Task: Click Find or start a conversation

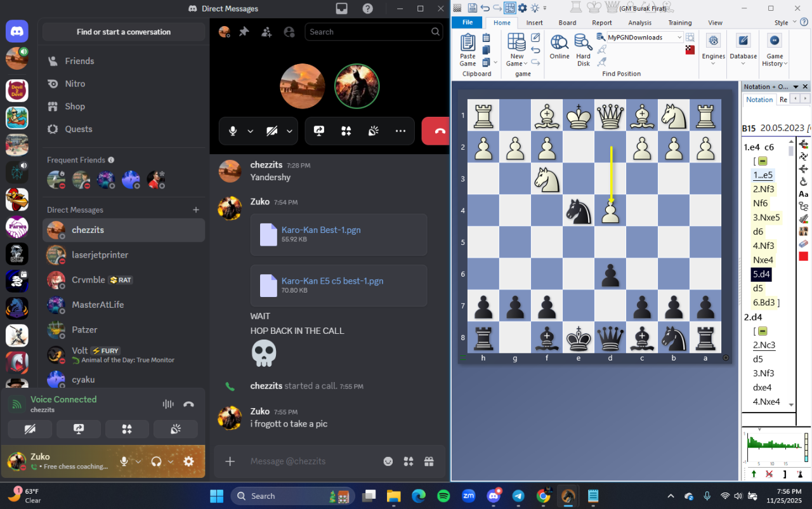Action: click(124, 32)
